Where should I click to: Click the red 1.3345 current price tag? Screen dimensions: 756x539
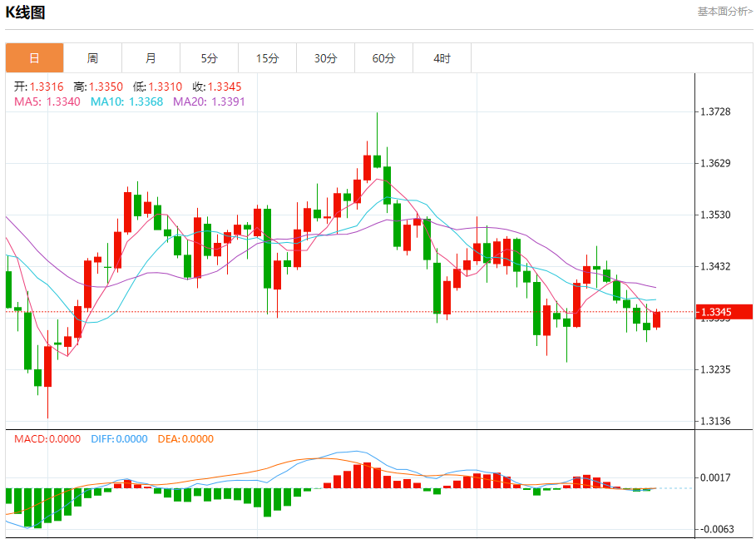724,312
